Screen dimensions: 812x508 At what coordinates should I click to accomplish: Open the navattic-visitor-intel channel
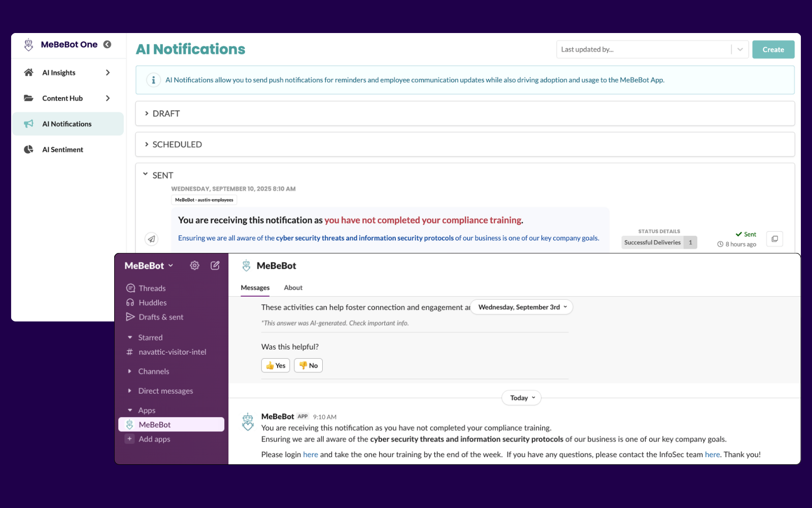click(x=172, y=352)
